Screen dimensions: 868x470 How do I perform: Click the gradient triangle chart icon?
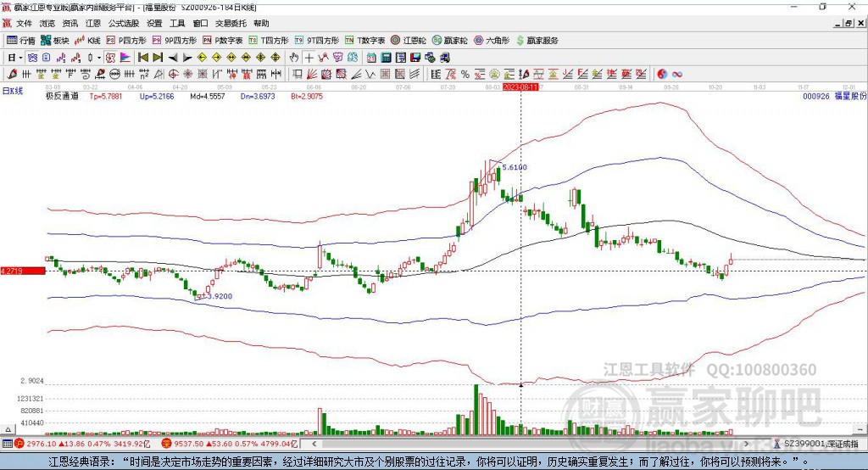[125, 58]
